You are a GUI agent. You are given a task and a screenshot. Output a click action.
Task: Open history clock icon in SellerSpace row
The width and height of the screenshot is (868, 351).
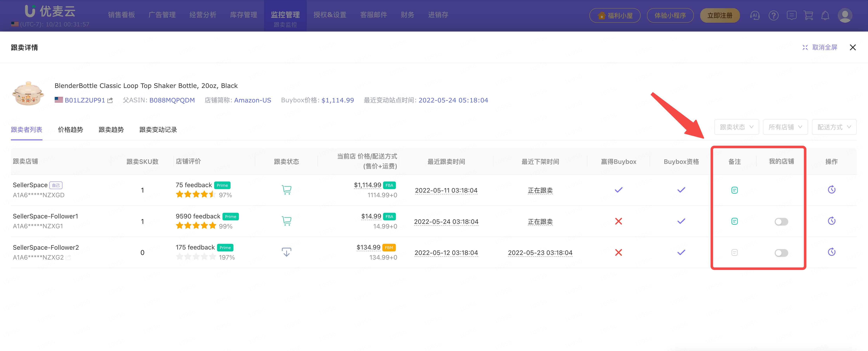tap(831, 190)
